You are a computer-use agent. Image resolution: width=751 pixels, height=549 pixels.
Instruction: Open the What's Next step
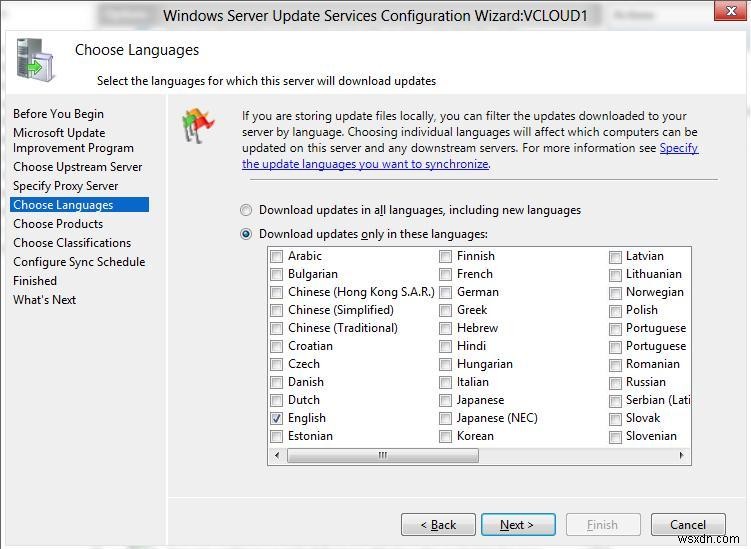45,300
